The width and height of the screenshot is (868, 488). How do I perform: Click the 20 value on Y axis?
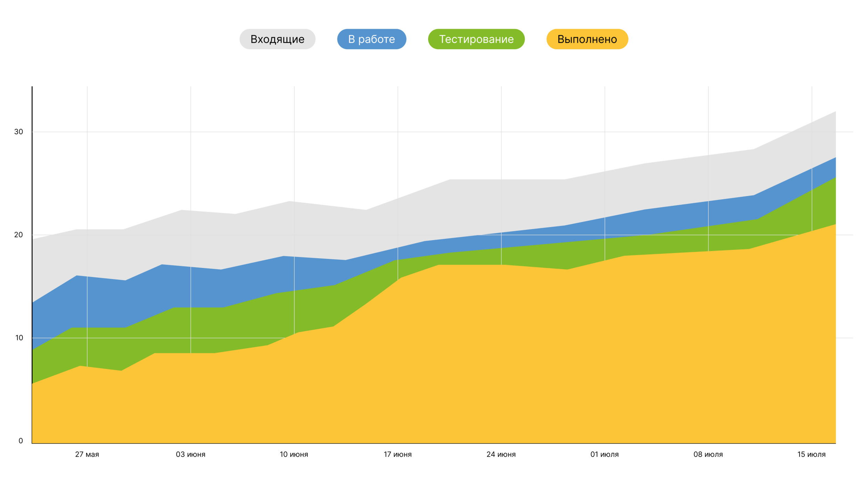(x=18, y=235)
